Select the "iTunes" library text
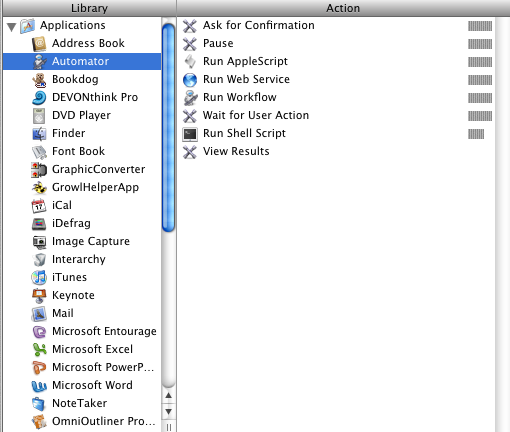The height and width of the screenshot is (432, 510). (69, 277)
